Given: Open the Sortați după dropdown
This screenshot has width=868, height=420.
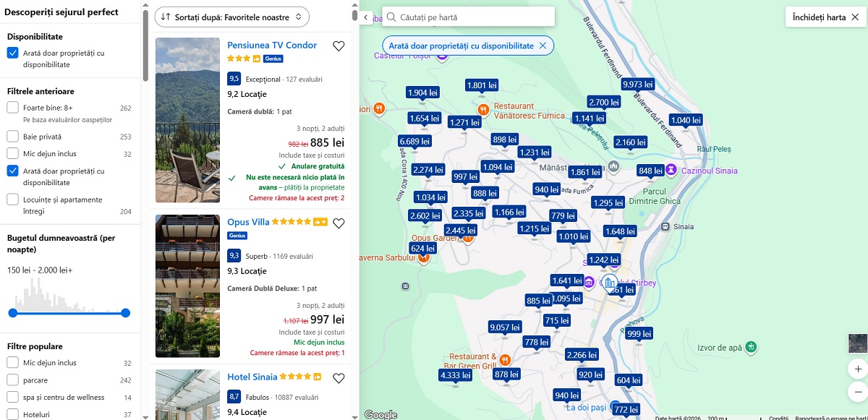Looking at the screenshot, I should (x=232, y=17).
